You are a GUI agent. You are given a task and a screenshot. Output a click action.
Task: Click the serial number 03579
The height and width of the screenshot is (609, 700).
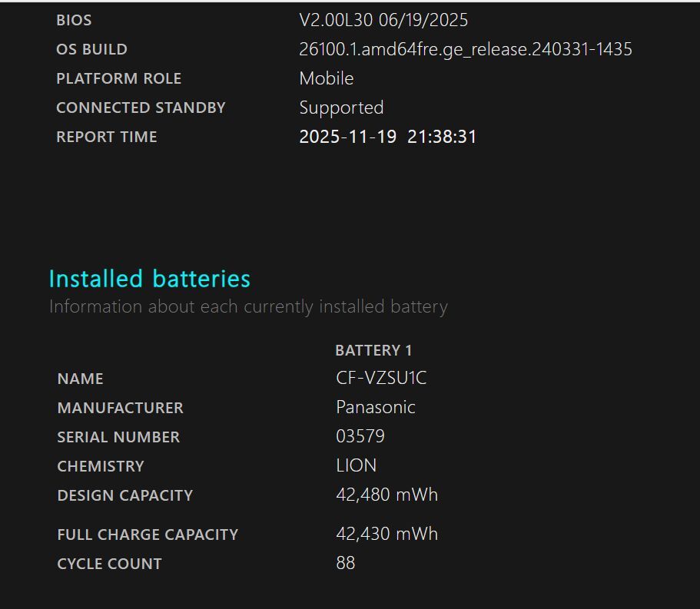coord(360,436)
